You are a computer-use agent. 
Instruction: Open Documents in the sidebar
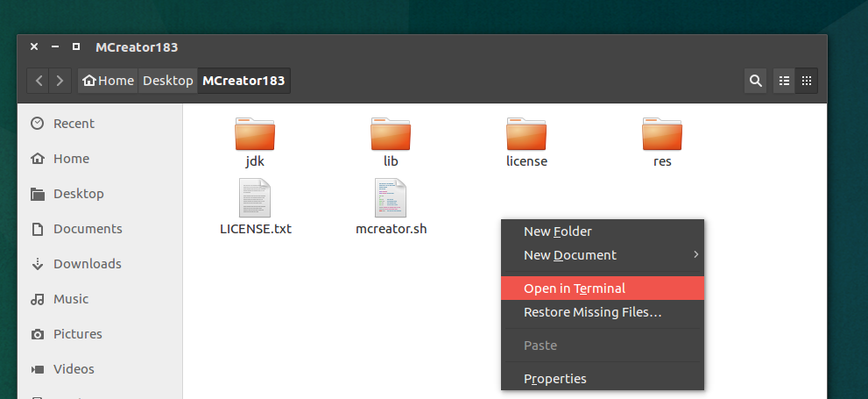pyautogui.click(x=100, y=229)
